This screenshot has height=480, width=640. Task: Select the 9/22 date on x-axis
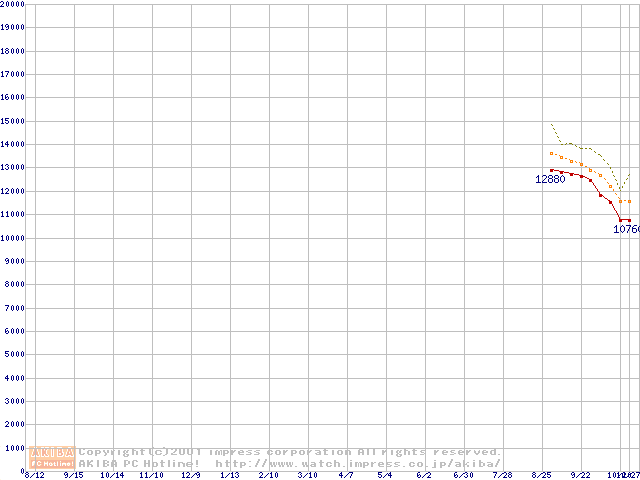580,475
